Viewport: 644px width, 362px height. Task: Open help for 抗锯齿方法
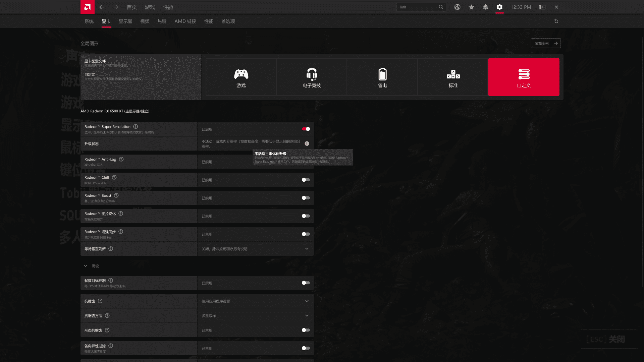tap(107, 315)
